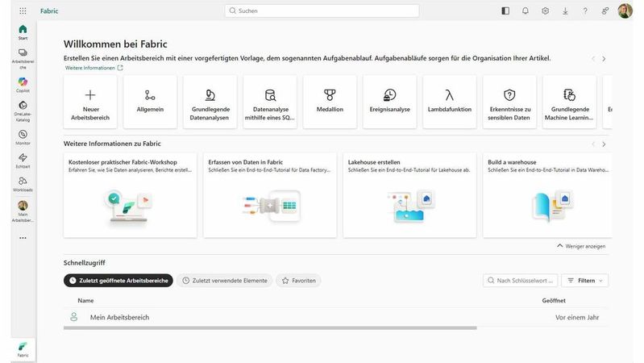644x363 pixels.
Task: Click the Fabric title in header
Action: [49, 11]
